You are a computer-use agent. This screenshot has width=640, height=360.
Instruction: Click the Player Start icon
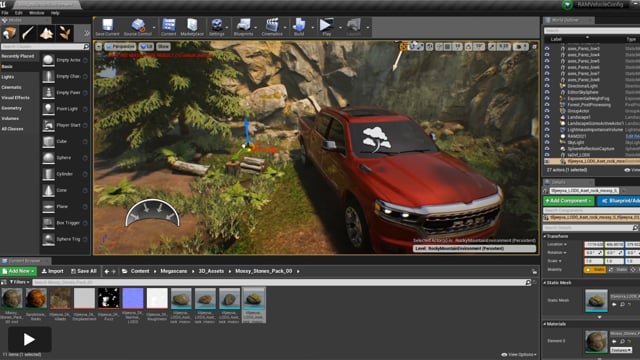48,125
